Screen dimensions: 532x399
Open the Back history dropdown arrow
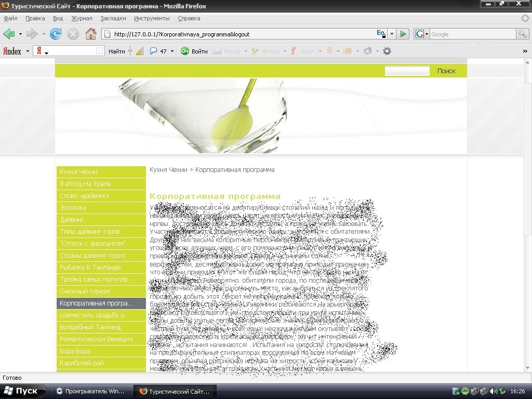tap(20, 34)
